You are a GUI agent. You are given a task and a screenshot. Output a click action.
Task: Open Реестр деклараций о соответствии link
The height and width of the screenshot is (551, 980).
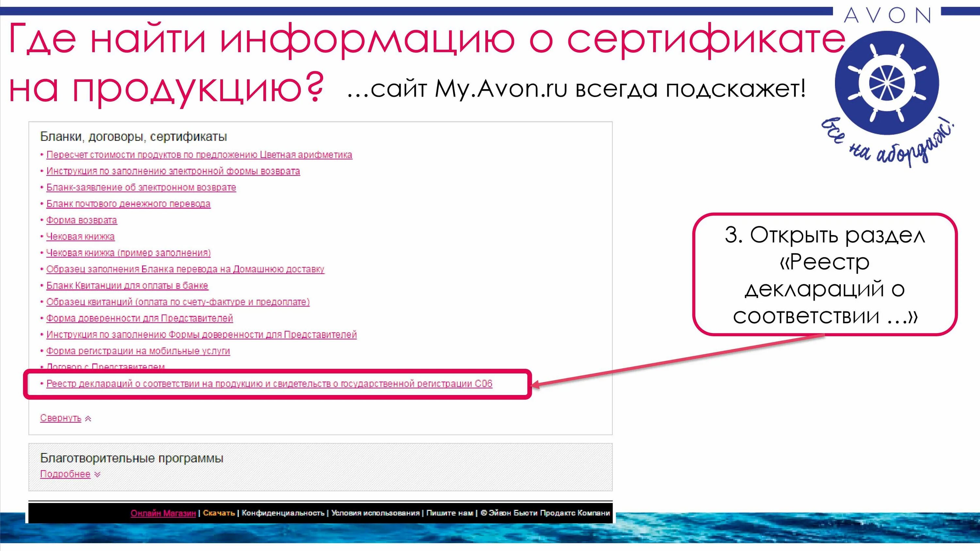pos(269,384)
